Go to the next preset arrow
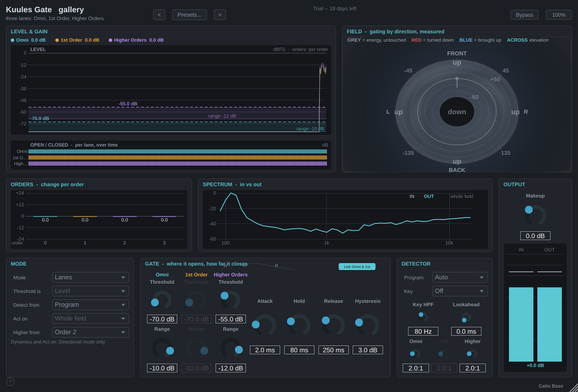 [220, 15]
